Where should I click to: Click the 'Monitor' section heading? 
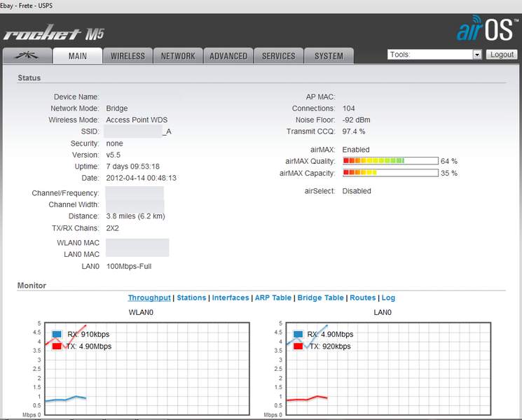[32, 286]
